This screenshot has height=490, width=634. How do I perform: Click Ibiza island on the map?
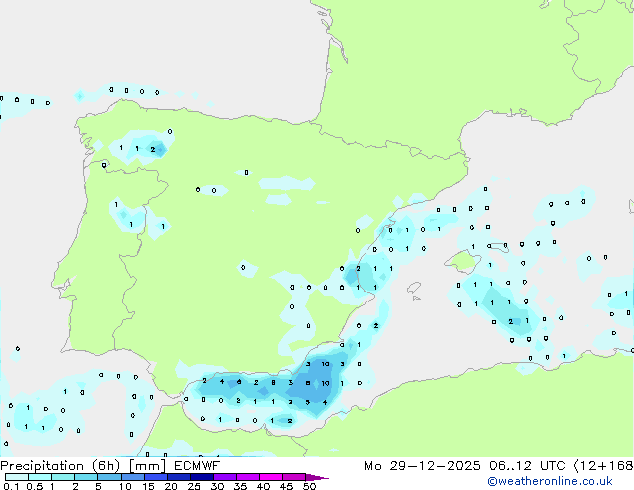[x=414, y=288]
